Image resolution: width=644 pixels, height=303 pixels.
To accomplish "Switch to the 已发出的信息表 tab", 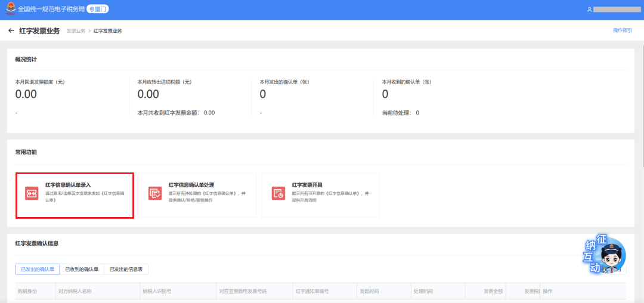I will (x=126, y=270).
